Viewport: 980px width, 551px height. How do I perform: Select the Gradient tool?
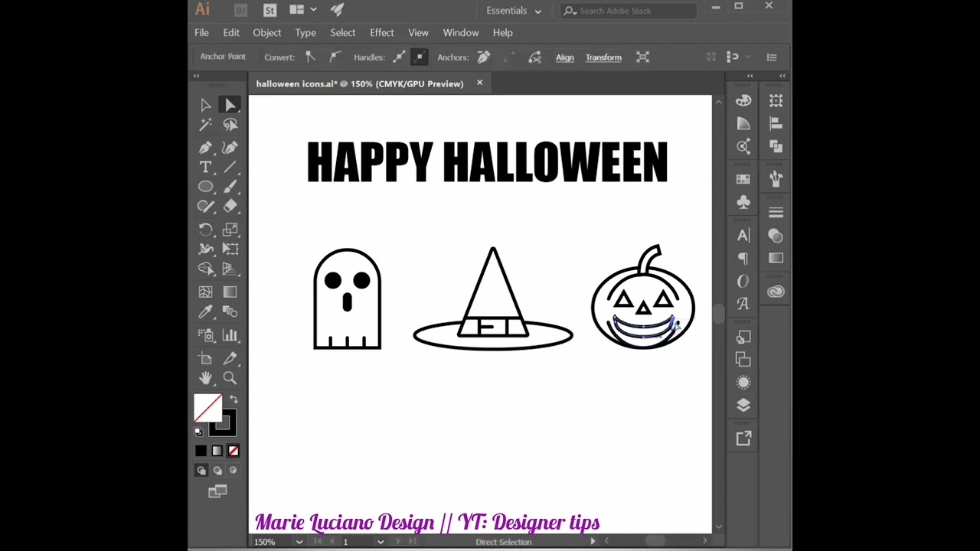230,292
